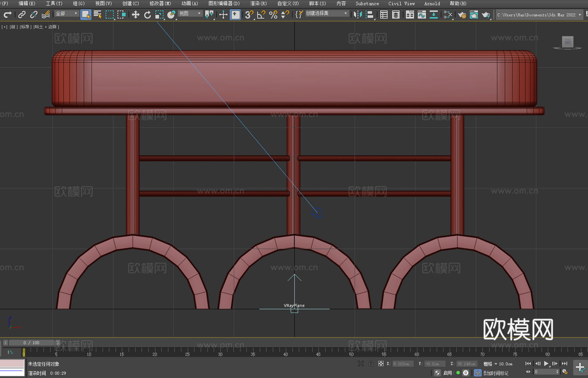
Task: Click 添加时间标记 add time tag
Action: point(495,373)
